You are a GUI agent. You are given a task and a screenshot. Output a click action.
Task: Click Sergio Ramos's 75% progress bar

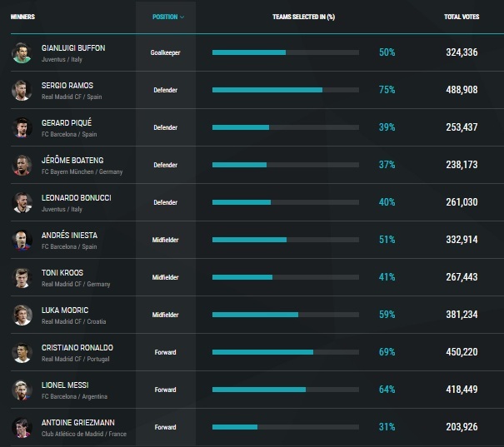286,90
